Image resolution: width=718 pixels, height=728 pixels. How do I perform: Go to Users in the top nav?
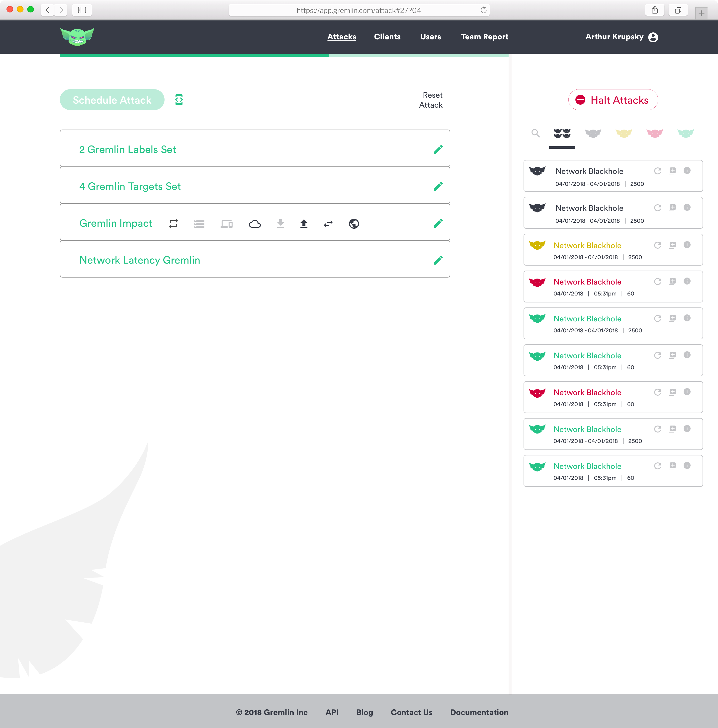coord(431,37)
